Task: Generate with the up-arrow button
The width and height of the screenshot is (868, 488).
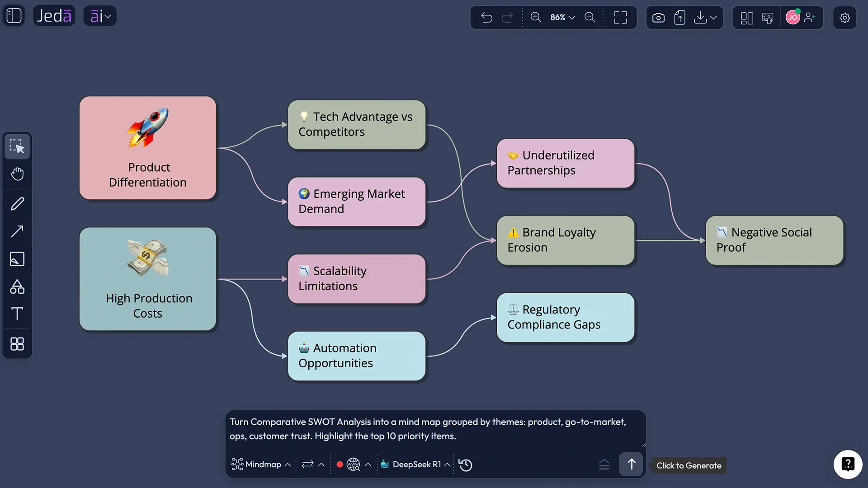Action: point(631,464)
